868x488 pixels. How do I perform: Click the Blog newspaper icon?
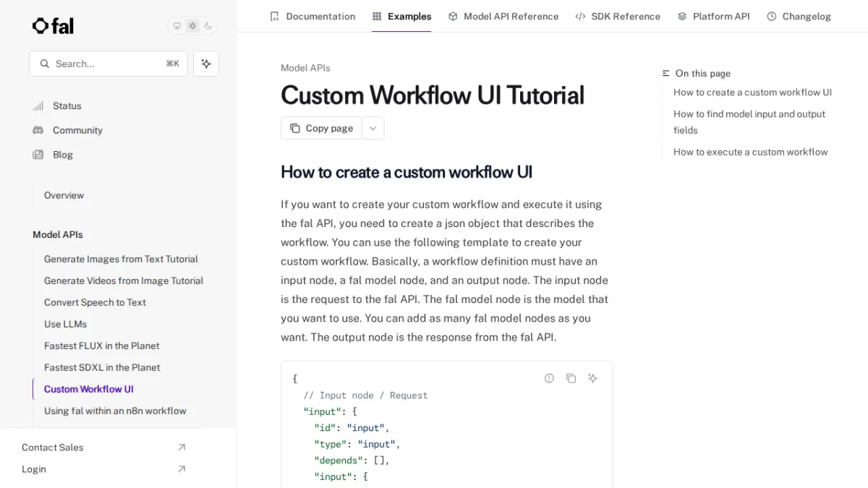click(38, 155)
